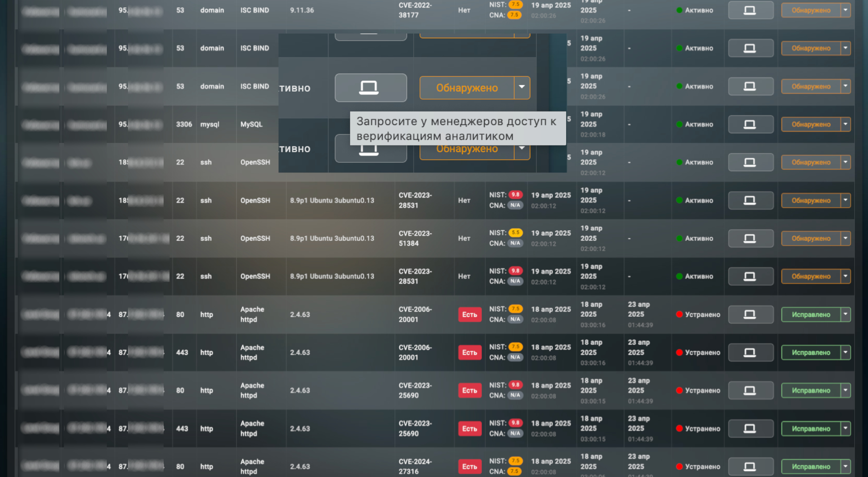Click laptop icon in CVE-2023-51384 row
The image size is (868, 477).
[x=750, y=238]
